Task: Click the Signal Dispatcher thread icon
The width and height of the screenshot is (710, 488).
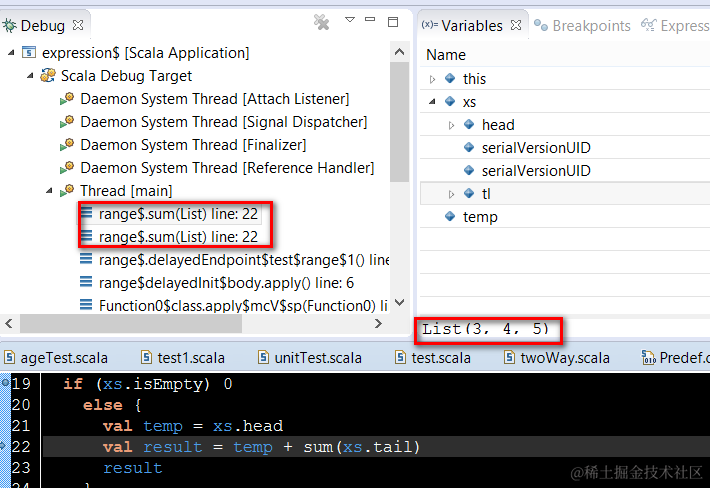Action: tap(67, 122)
